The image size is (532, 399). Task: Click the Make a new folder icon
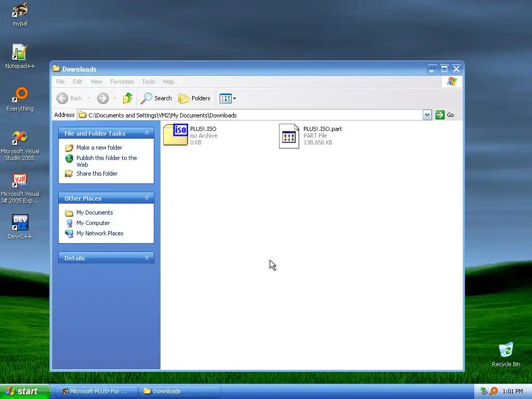(69, 148)
